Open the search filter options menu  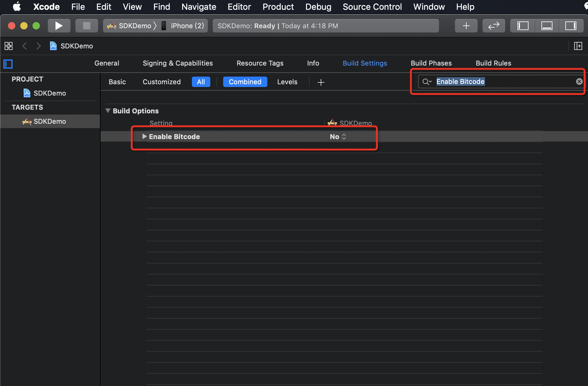(427, 81)
